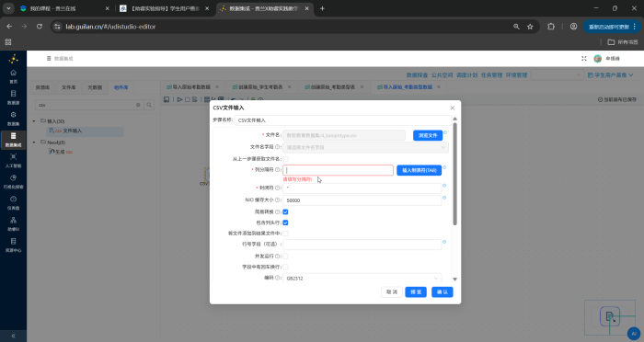Open the 文件名字段 dropdown

coord(365,147)
